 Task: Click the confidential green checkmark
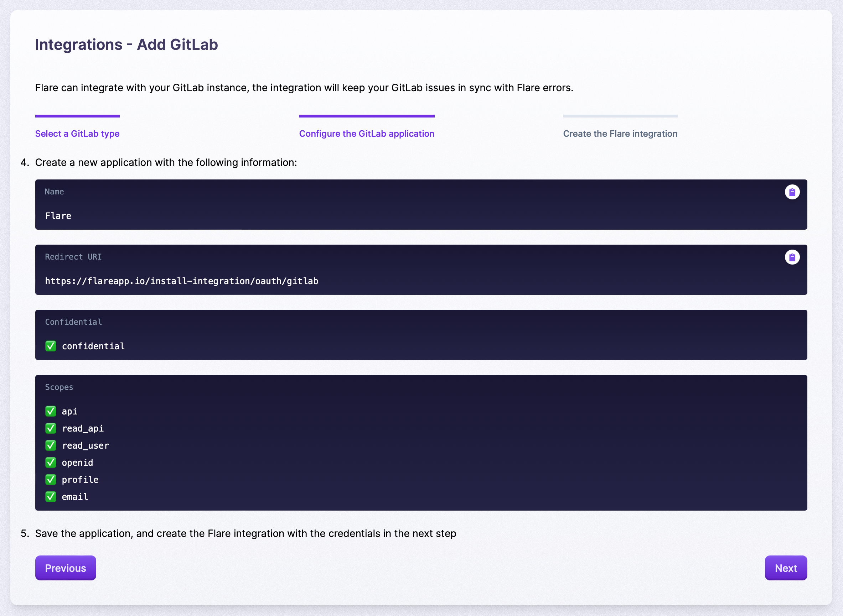(51, 346)
